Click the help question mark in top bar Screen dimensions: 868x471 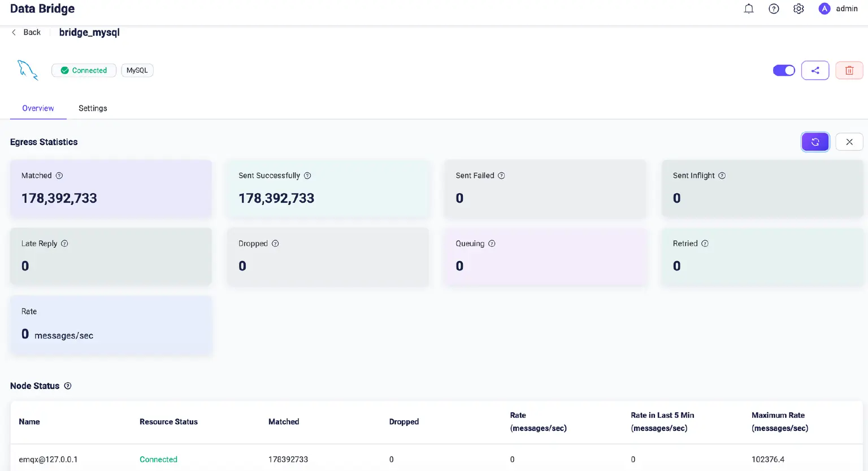coord(773,8)
